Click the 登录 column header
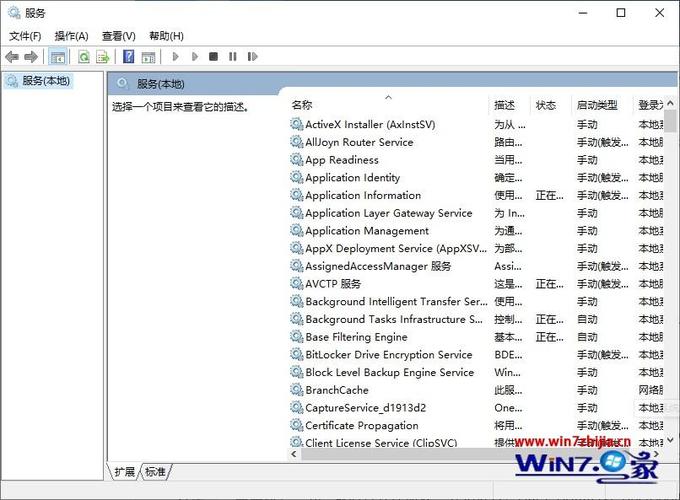This screenshot has width=680, height=500. 651,105
